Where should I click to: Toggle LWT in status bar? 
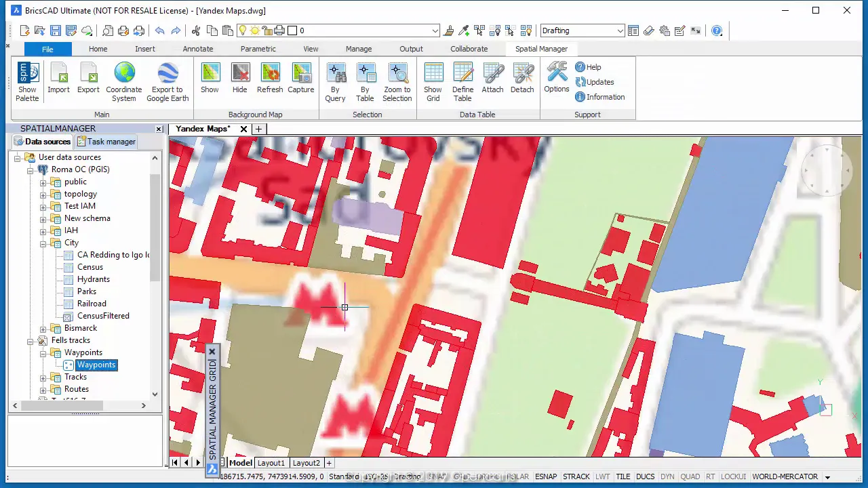pos(602,476)
